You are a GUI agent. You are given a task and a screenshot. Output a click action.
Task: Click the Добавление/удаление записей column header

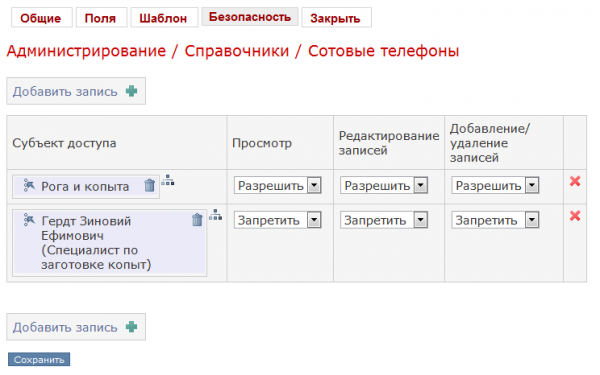click(490, 143)
